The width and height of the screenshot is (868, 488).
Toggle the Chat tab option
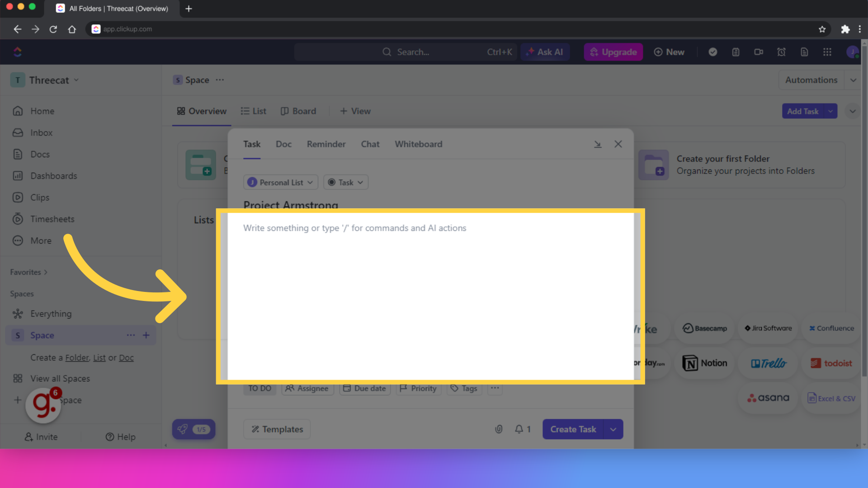pyautogui.click(x=370, y=144)
